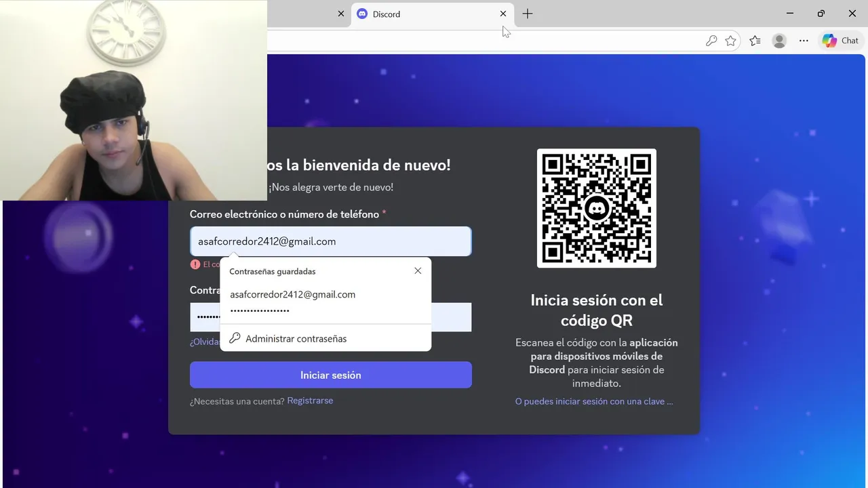Click the '¿Necesitas una cuenta?' text

(237, 401)
